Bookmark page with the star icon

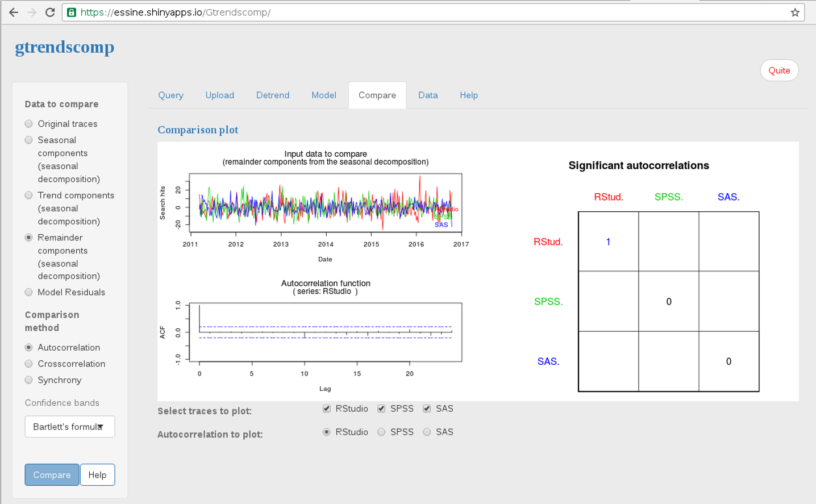click(x=794, y=13)
